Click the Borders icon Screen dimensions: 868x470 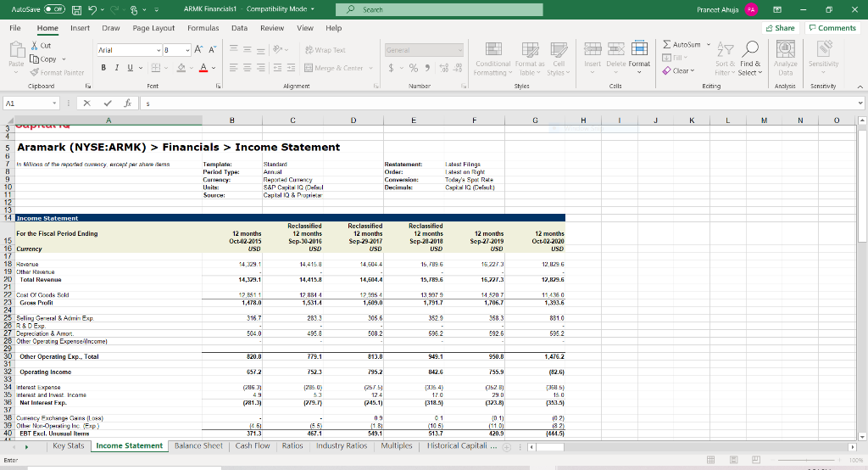156,68
